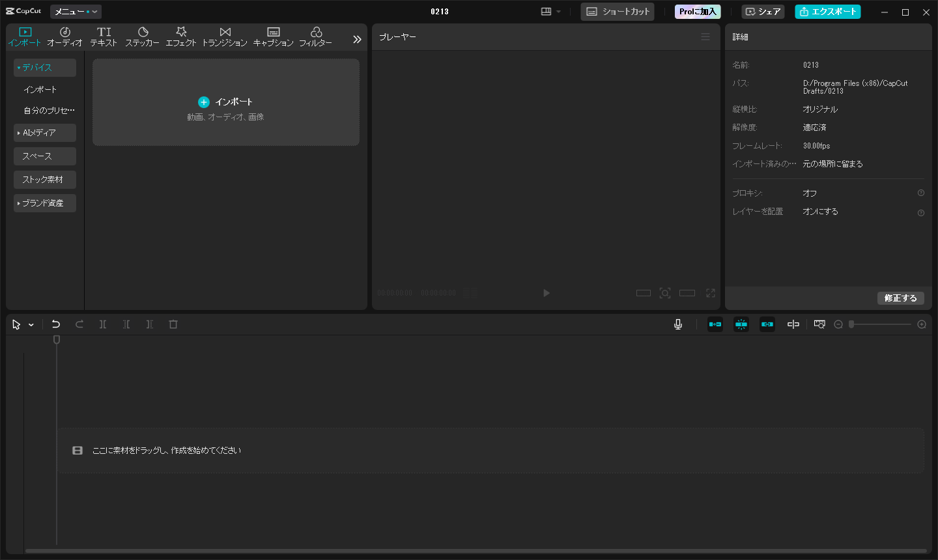
Task: Click the project title 0213 in title bar
Action: [440, 12]
